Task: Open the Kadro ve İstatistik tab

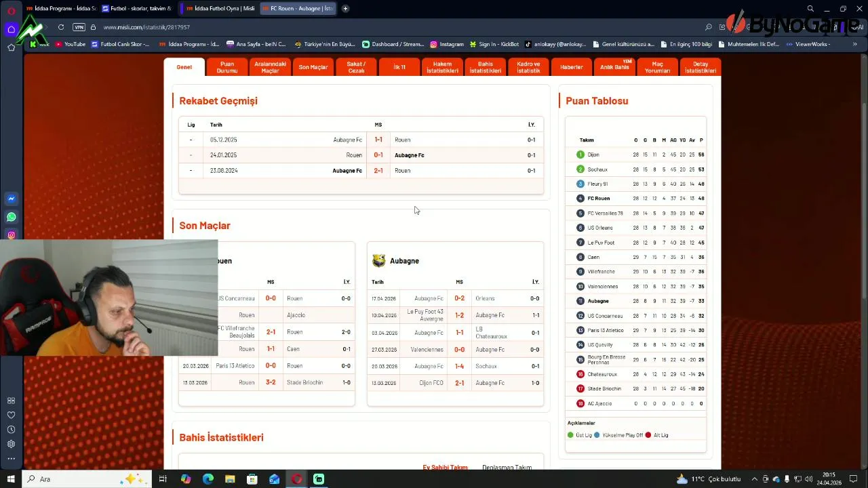Action: click(x=528, y=67)
